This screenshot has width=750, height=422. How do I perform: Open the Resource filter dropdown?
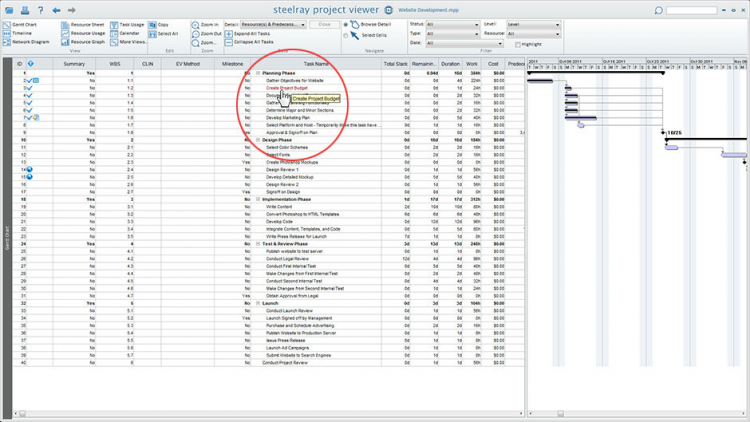tap(532, 34)
